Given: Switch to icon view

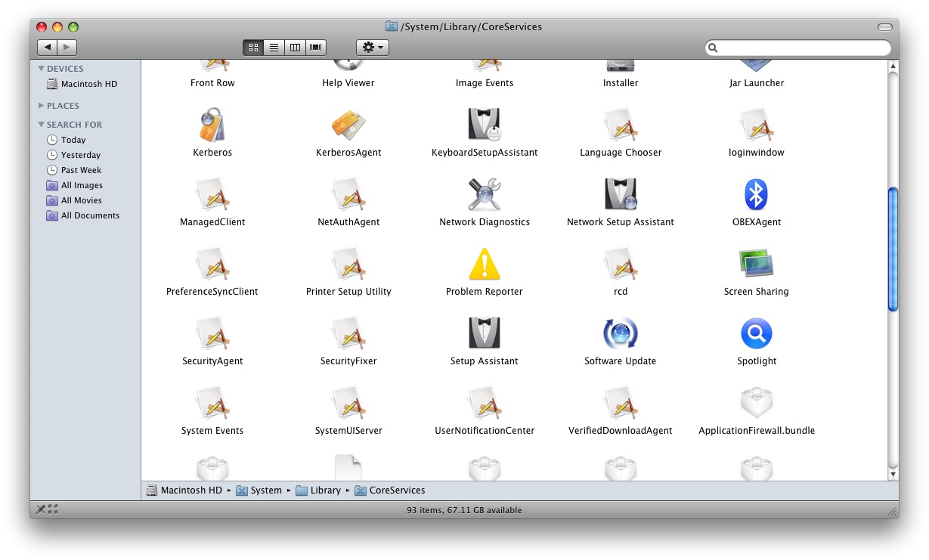Looking at the screenshot, I should pos(253,48).
